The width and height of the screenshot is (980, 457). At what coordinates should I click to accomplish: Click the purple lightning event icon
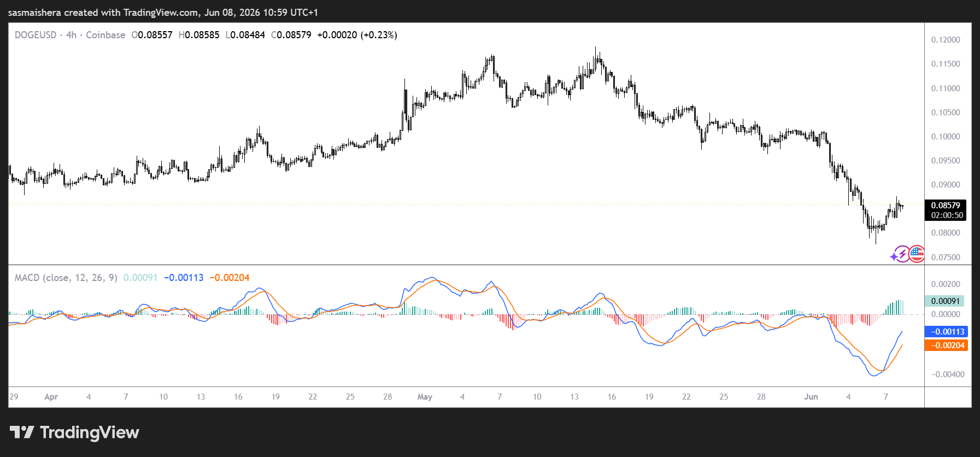pos(901,254)
